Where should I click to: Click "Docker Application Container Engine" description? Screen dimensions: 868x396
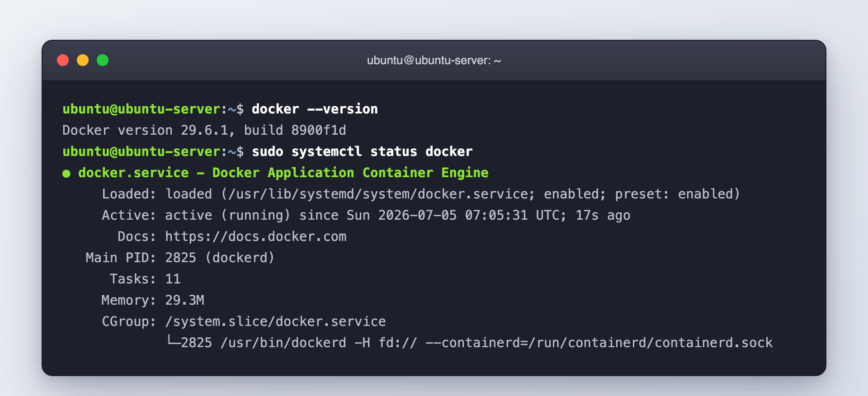tap(350, 173)
